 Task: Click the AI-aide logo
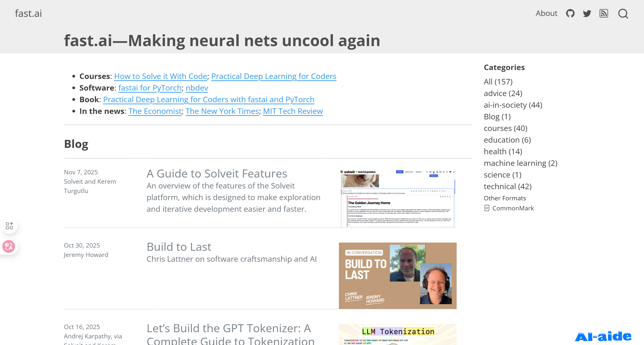[603, 336]
